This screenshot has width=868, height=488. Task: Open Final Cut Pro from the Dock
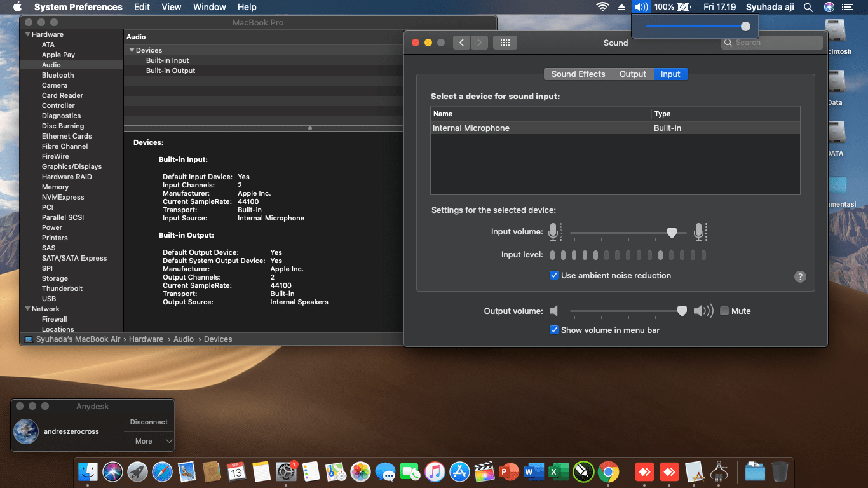[x=484, y=471]
